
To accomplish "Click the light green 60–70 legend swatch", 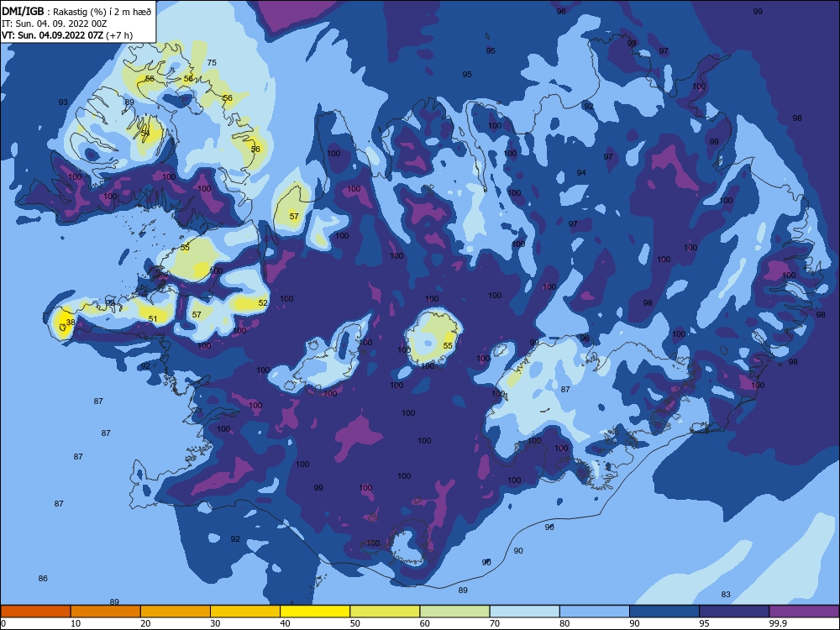I will tap(454, 612).
